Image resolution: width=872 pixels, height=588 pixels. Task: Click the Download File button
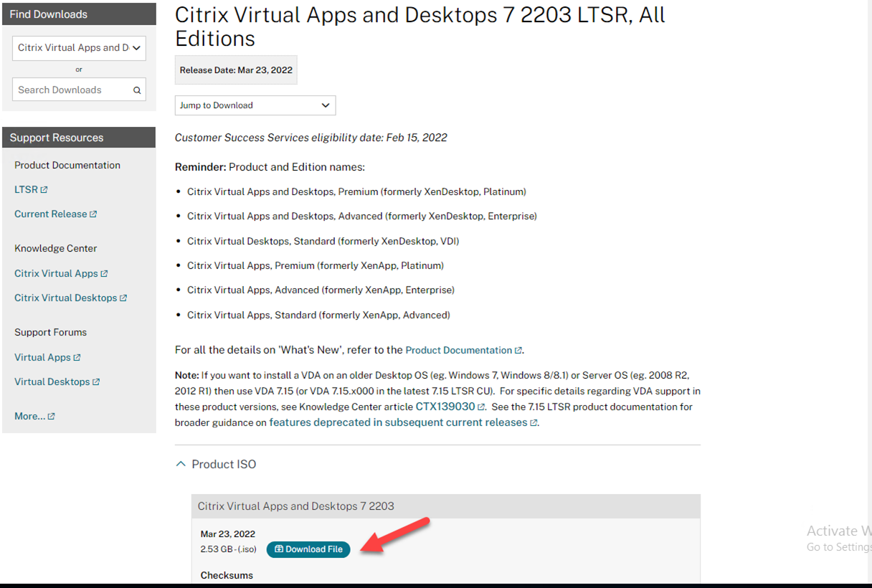308,549
